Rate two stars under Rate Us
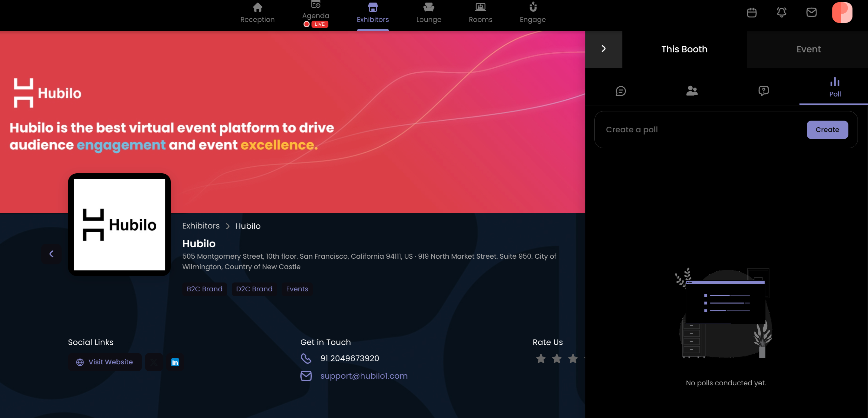The width and height of the screenshot is (868, 418). (x=557, y=359)
